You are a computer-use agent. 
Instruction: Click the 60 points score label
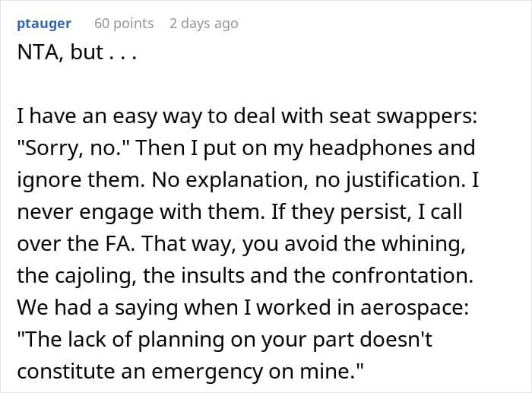coord(124,24)
